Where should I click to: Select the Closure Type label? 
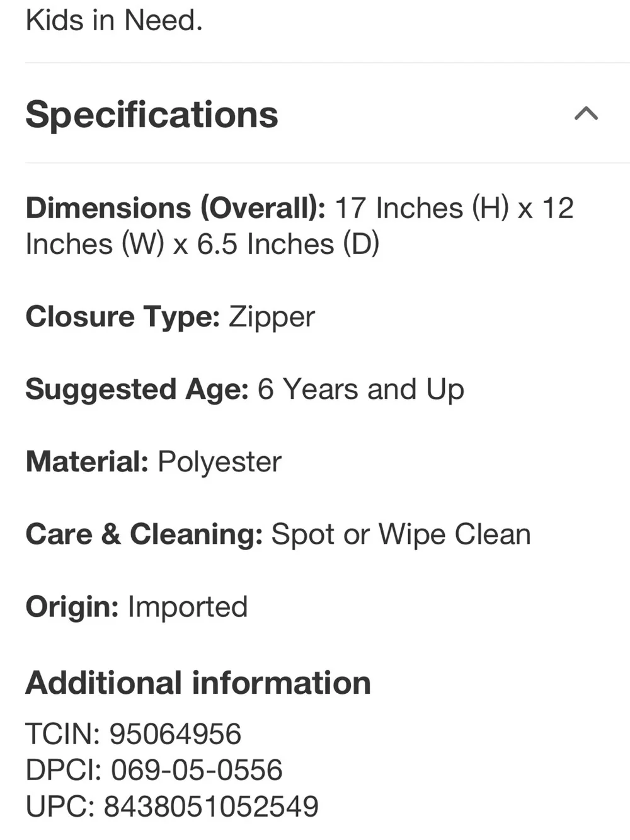122,316
